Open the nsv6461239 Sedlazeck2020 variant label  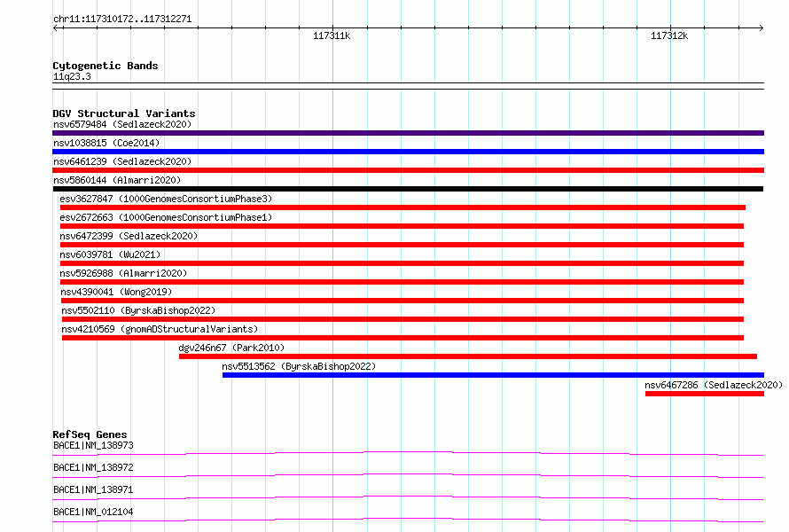pyautogui.click(x=122, y=161)
